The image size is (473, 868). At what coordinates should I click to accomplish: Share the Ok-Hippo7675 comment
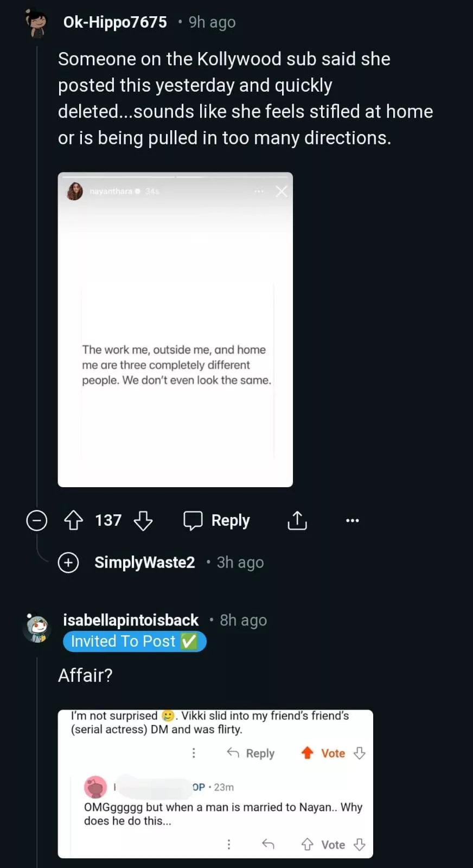coord(297,520)
